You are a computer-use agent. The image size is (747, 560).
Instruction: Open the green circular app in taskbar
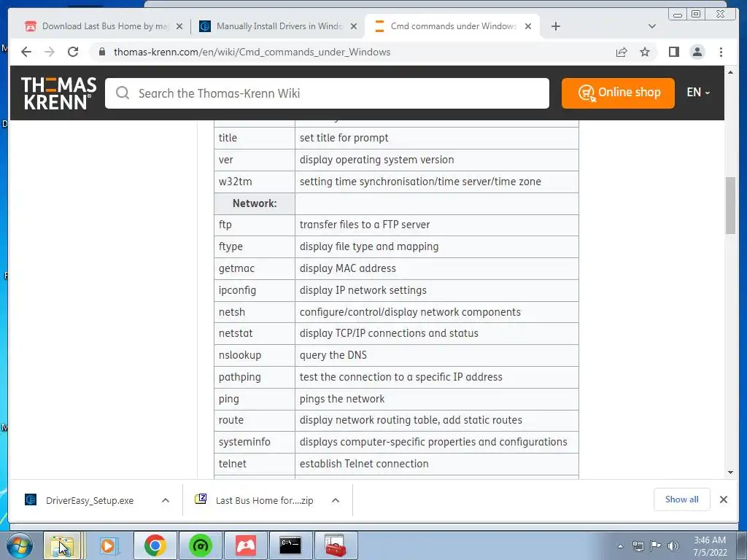[201, 545]
